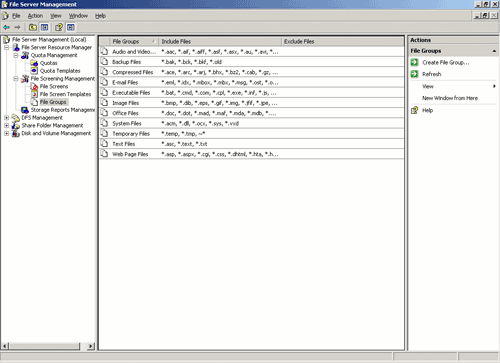Click the Back arrow toolbar icon
This screenshot has height=363, width=500.
point(6,27)
